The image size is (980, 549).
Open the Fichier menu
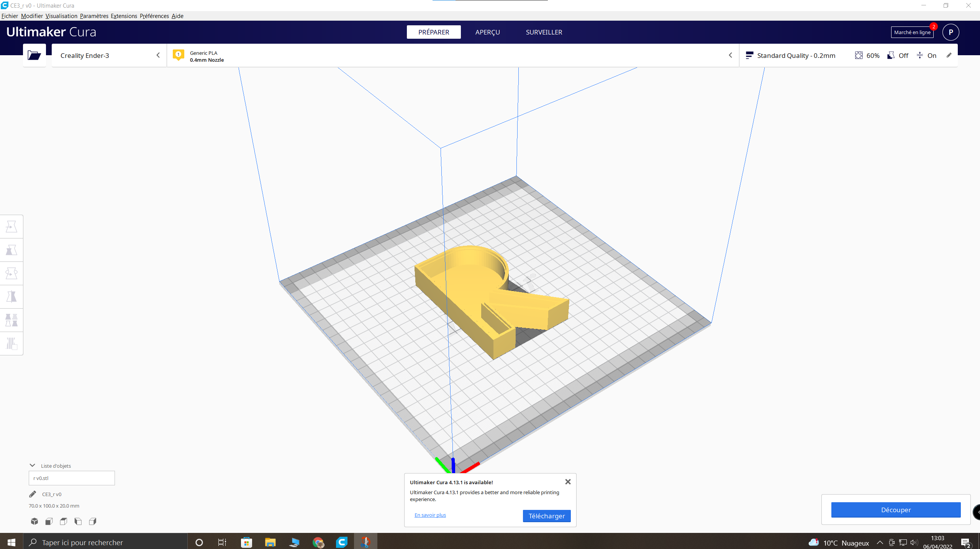coord(10,16)
